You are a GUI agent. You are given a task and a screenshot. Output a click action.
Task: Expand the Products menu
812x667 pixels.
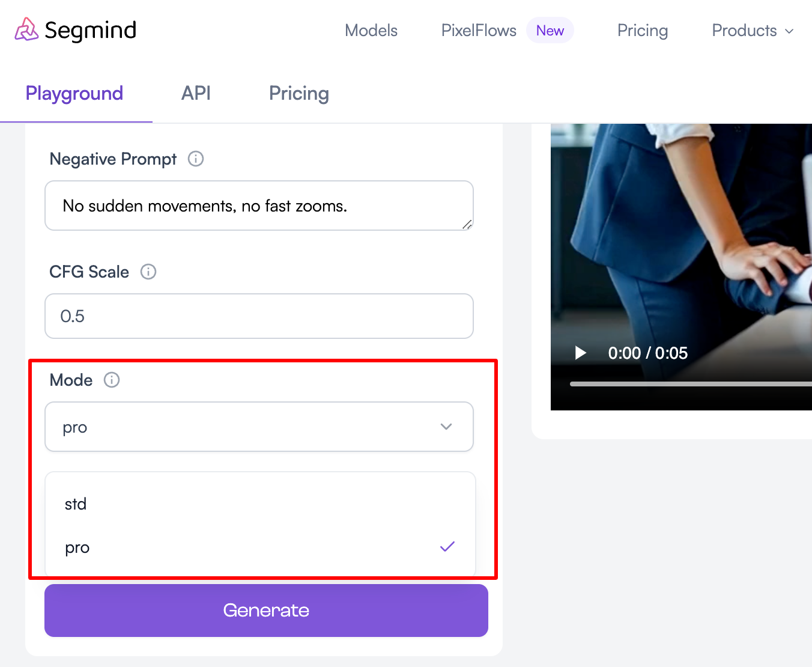pos(753,31)
